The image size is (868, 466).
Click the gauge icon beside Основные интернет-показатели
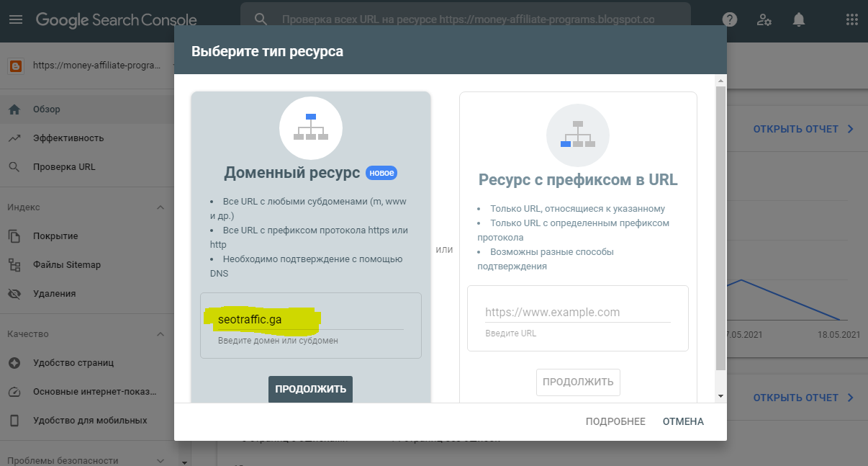point(14,392)
